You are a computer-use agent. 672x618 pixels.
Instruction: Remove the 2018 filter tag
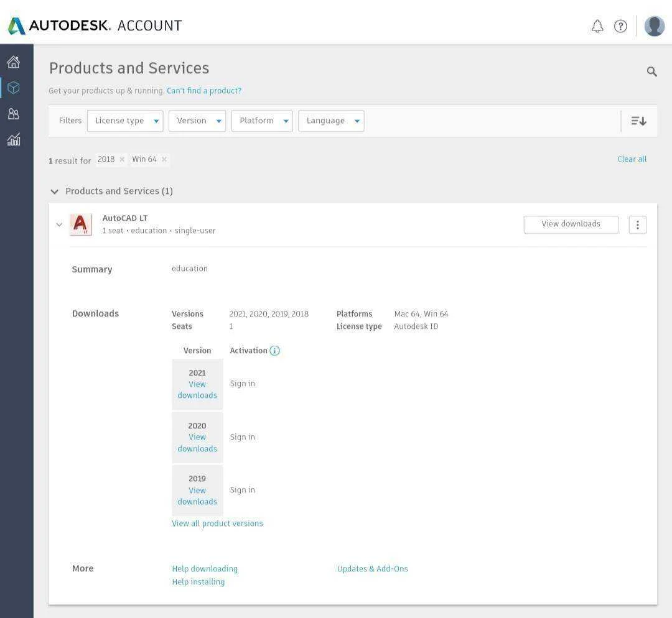pyautogui.click(x=122, y=159)
